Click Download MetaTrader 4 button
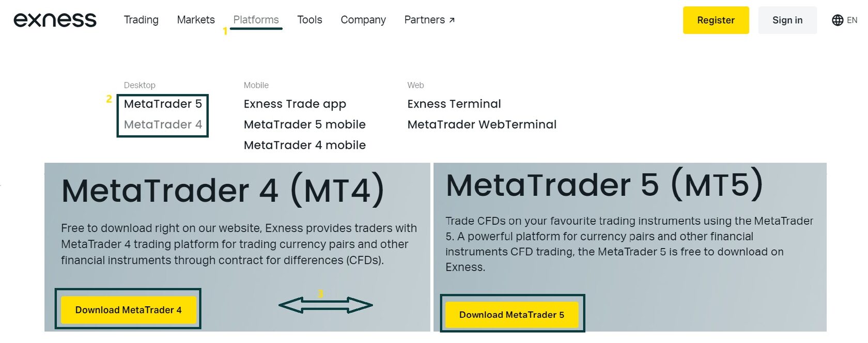This screenshot has width=868, height=343. (129, 310)
